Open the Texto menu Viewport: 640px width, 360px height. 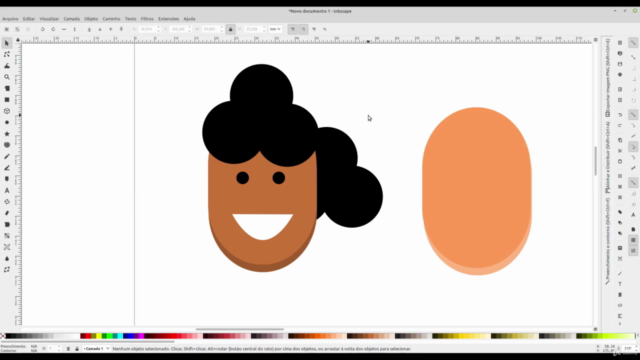pyautogui.click(x=131, y=19)
